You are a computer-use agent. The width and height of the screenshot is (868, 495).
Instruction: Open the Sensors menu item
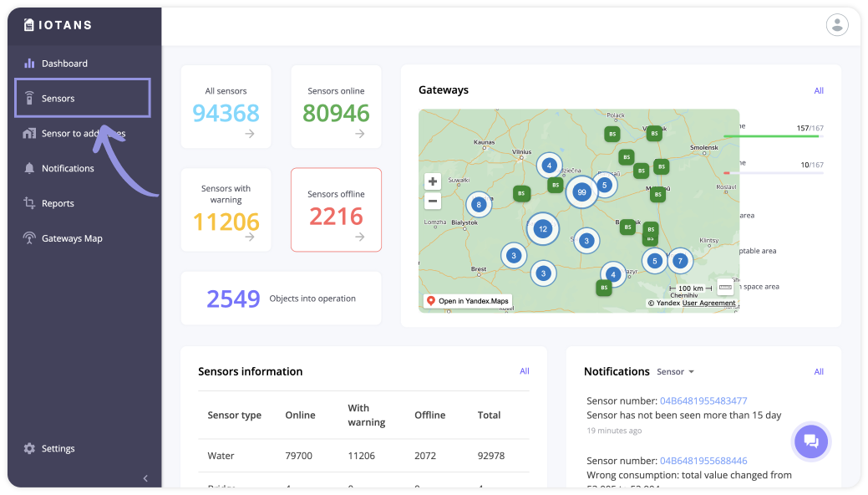pos(83,98)
